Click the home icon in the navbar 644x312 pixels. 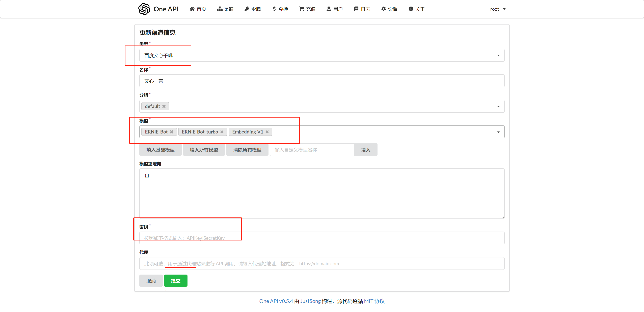pyautogui.click(x=192, y=9)
